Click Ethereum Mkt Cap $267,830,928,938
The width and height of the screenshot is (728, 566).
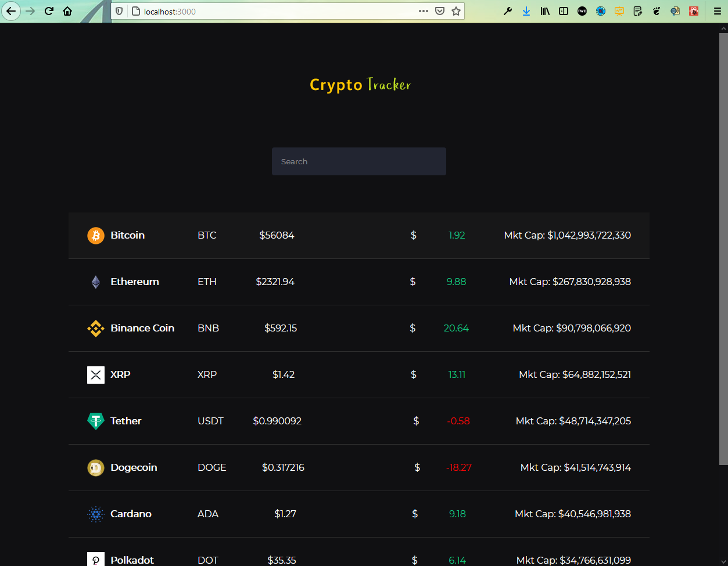click(570, 282)
